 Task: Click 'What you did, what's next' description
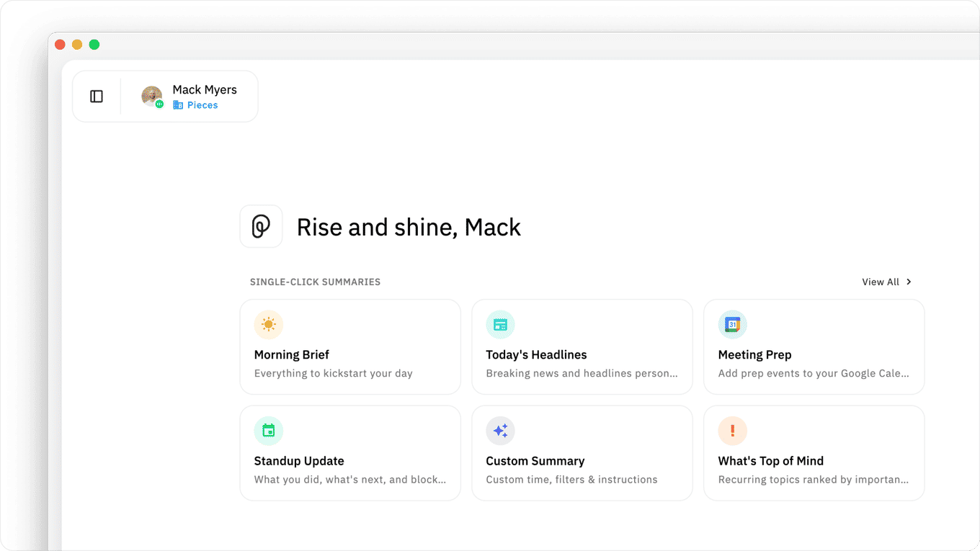click(x=350, y=480)
